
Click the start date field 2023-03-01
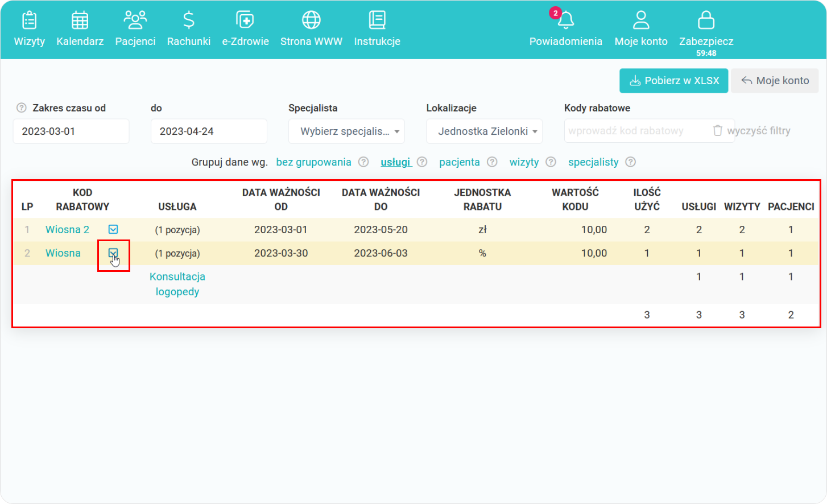(x=71, y=131)
